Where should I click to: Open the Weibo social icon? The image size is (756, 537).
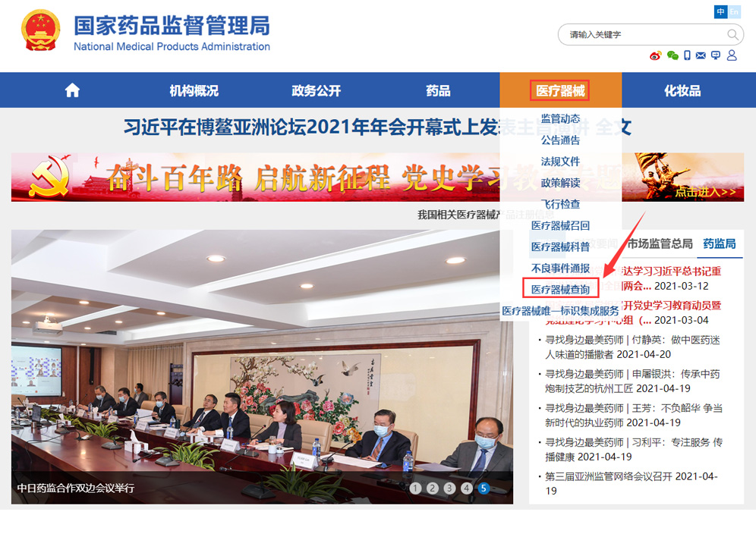[x=655, y=56]
